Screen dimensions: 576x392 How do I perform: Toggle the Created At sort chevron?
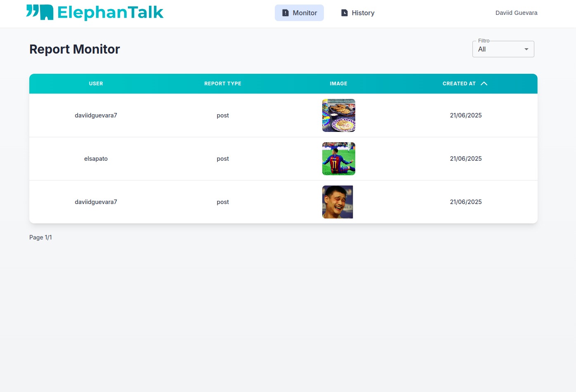[484, 84]
